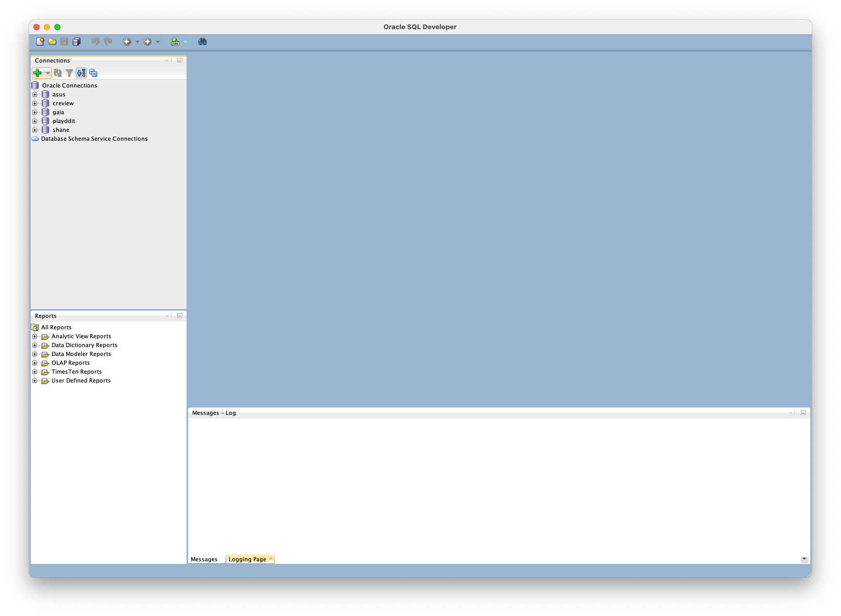The width and height of the screenshot is (841, 616).
Task: Expand the asus connection
Action: tap(35, 94)
